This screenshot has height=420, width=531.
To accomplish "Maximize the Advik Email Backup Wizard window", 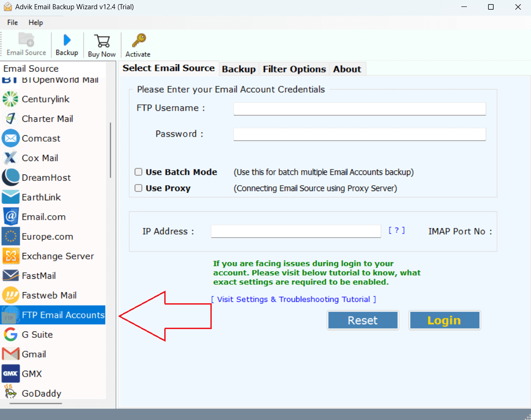I will pos(491,7).
